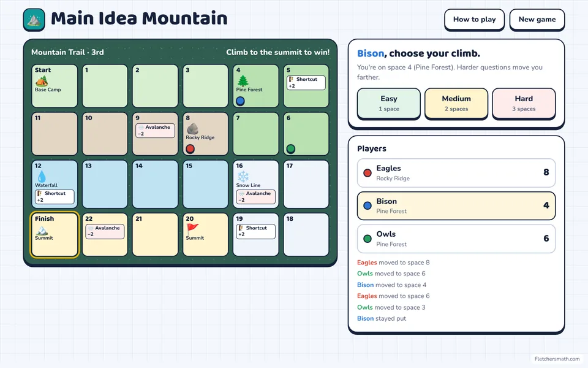Choose the Easy 1 space question
This screenshot has height=368, width=588.
[x=388, y=103]
